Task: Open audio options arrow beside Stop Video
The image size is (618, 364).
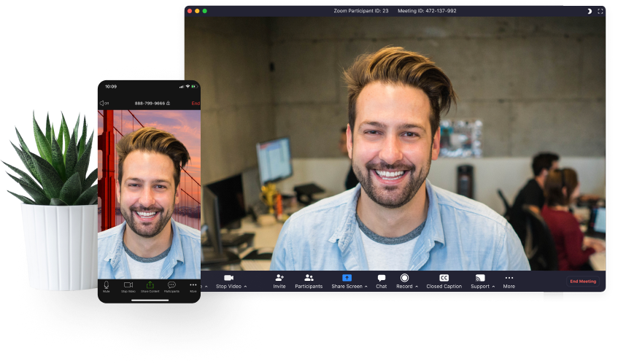Action: click(206, 287)
